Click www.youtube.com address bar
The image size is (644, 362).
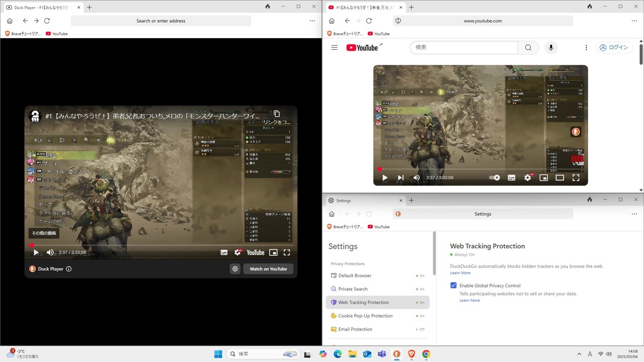click(x=483, y=21)
